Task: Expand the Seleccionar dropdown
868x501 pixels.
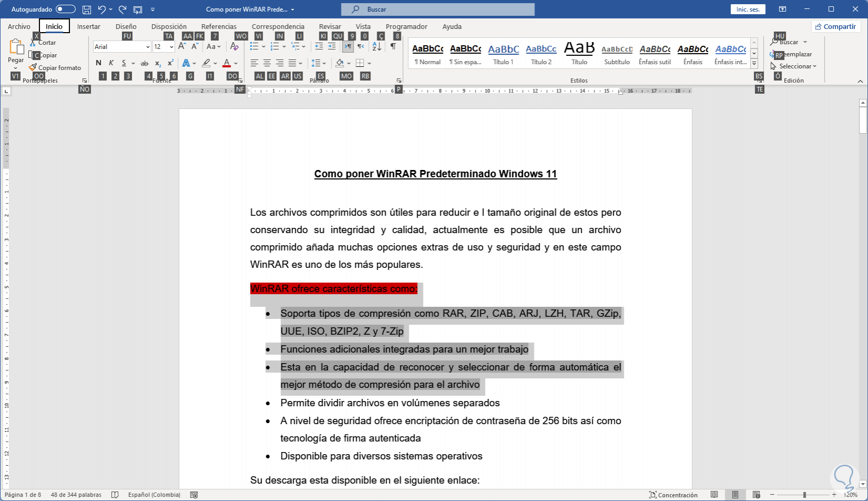Action: (793, 66)
